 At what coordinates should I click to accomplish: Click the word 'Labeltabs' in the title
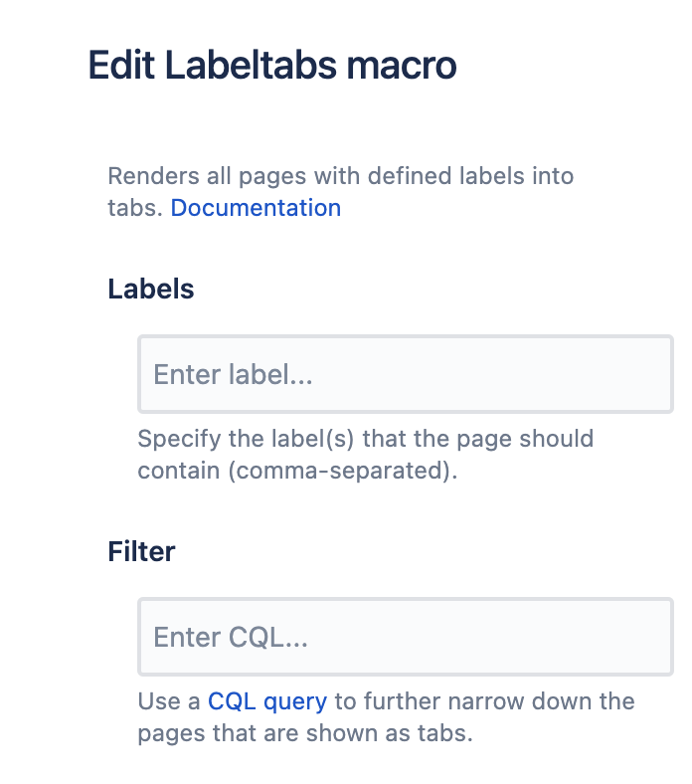pyautogui.click(x=249, y=66)
